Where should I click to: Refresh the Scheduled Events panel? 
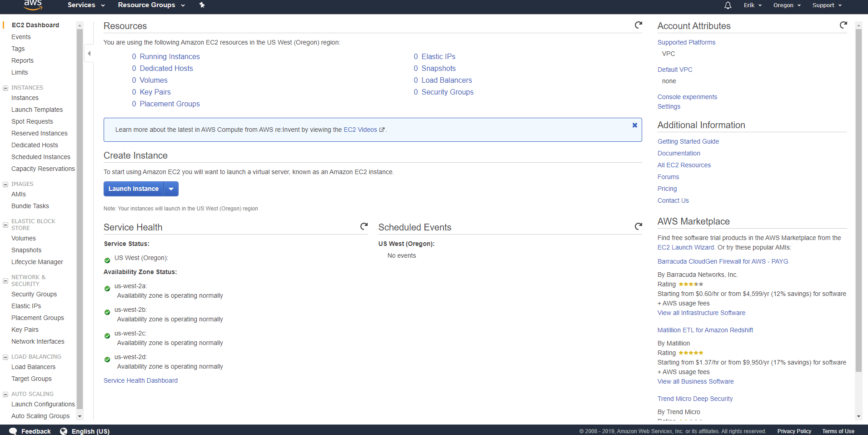pos(639,226)
